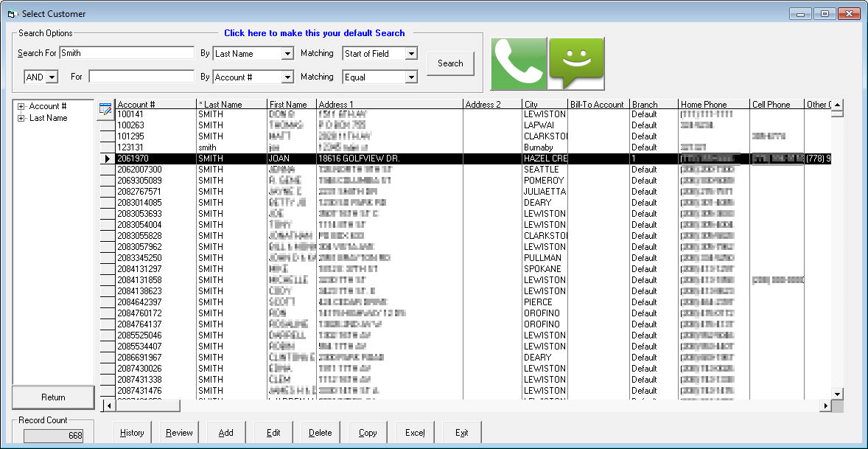Screen dimensions: 868x449
Task: Click the PULLMAN city cell
Action: point(545,258)
